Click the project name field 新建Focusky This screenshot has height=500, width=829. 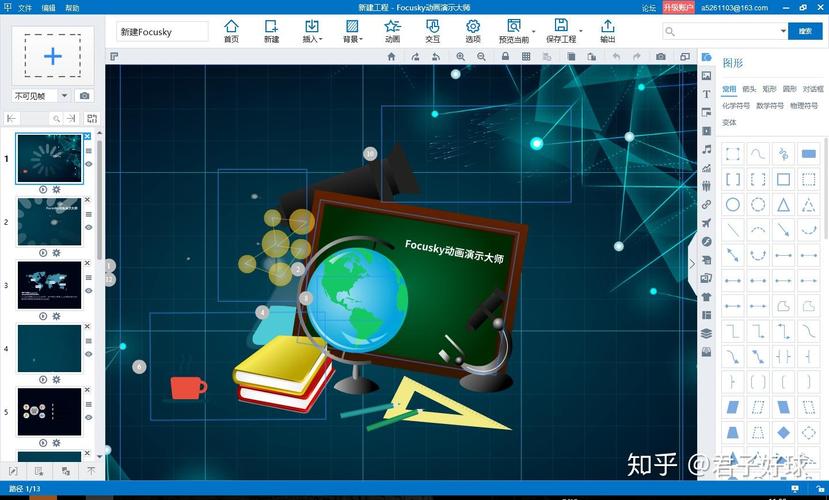(162, 32)
